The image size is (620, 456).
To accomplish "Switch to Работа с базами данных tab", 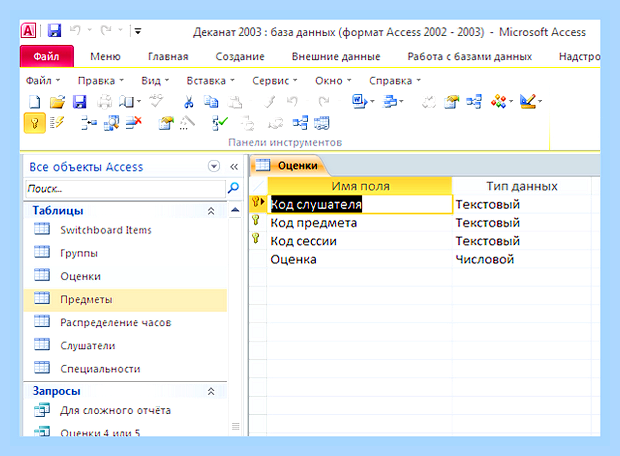I will (469, 57).
